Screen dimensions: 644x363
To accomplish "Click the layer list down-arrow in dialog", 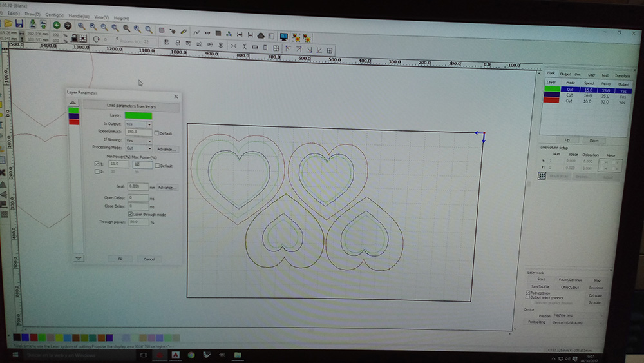I will (x=78, y=259).
